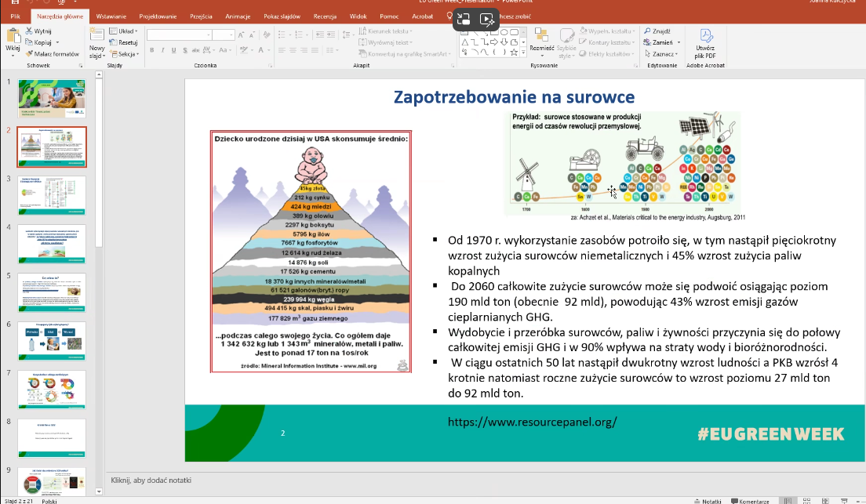Viewport: 866px width, 504px height.
Task: Open the Zamień replace dropdown arrow
Action: pos(679,42)
